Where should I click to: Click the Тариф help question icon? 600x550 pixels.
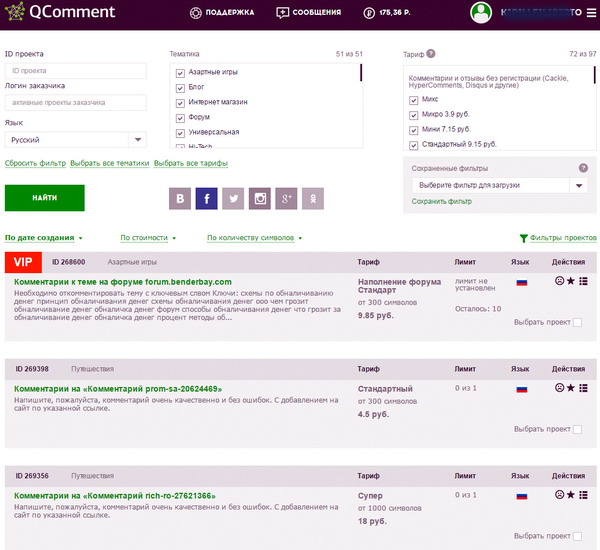click(431, 54)
